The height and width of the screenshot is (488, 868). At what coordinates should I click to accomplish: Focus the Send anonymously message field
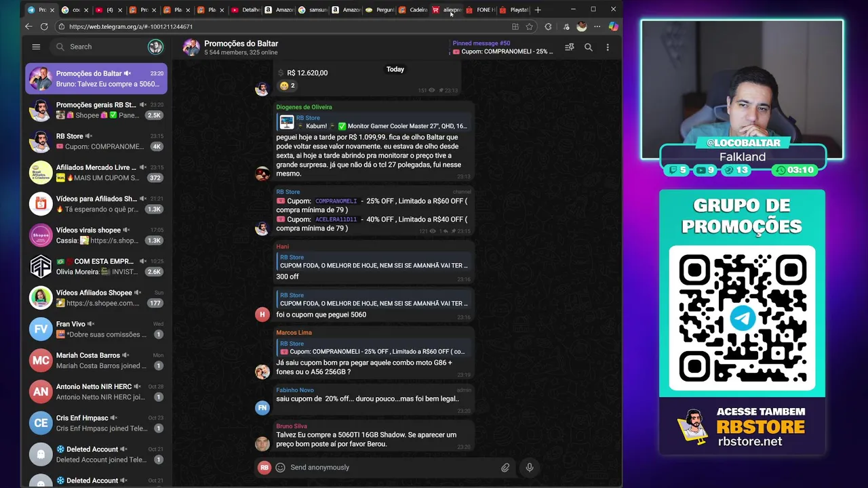click(393, 468)
